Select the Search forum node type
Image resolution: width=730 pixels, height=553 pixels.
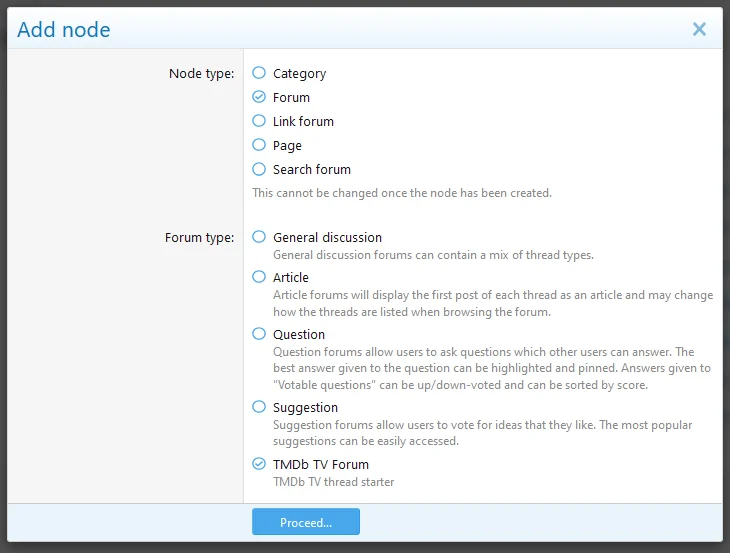[259, 169]
